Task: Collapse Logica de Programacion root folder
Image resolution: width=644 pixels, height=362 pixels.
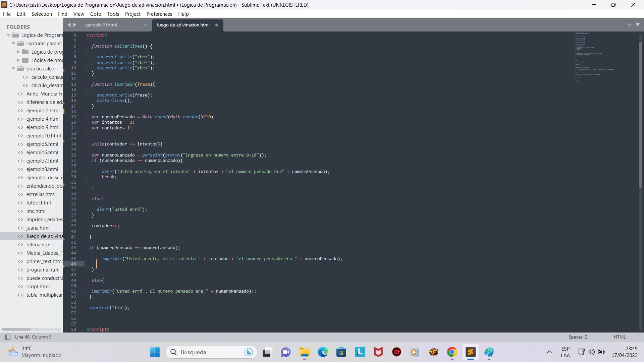Action: 9,35
